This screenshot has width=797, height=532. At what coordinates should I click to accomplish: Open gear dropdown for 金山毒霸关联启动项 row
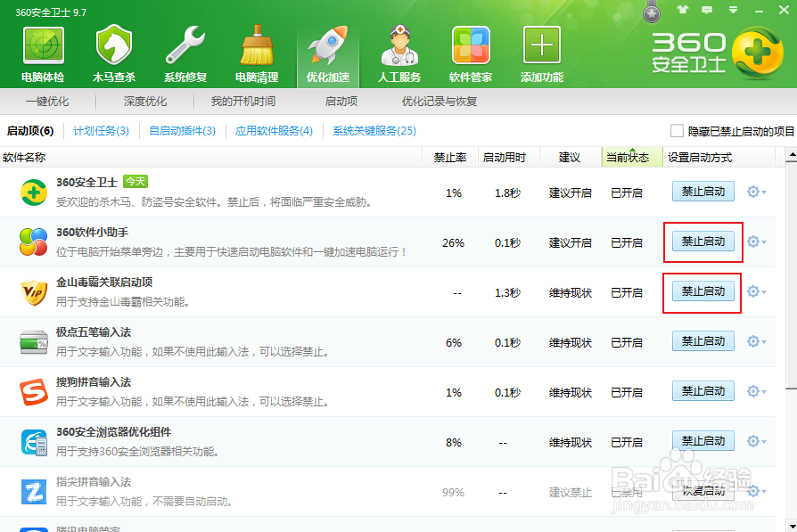coord(756,291)
